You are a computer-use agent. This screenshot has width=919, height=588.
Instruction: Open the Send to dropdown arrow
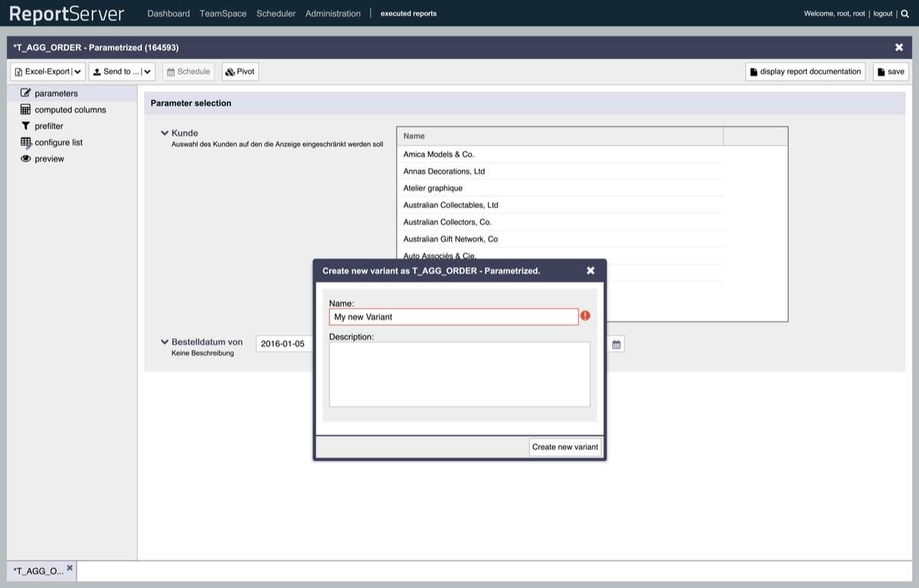tap(147, 72)
